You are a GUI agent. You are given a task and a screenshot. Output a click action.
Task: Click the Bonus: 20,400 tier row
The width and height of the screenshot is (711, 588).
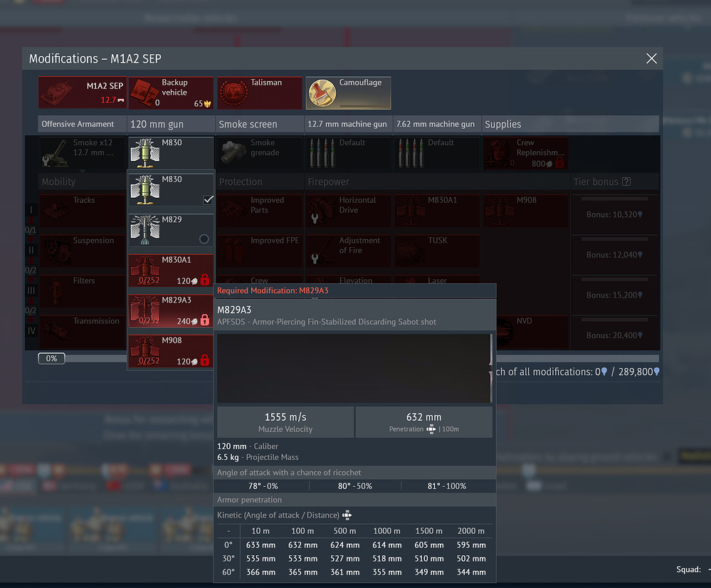614,332
